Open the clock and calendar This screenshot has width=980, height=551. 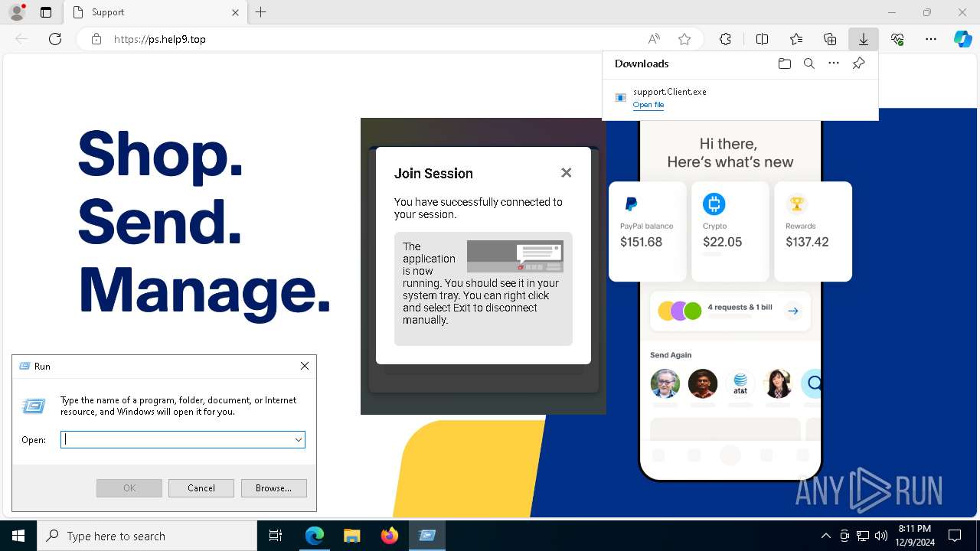coord(915,536)
